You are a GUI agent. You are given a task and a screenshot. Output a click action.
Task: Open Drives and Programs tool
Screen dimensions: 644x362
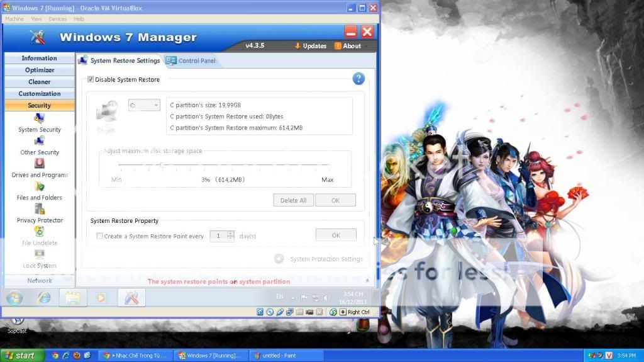[39, 168]
